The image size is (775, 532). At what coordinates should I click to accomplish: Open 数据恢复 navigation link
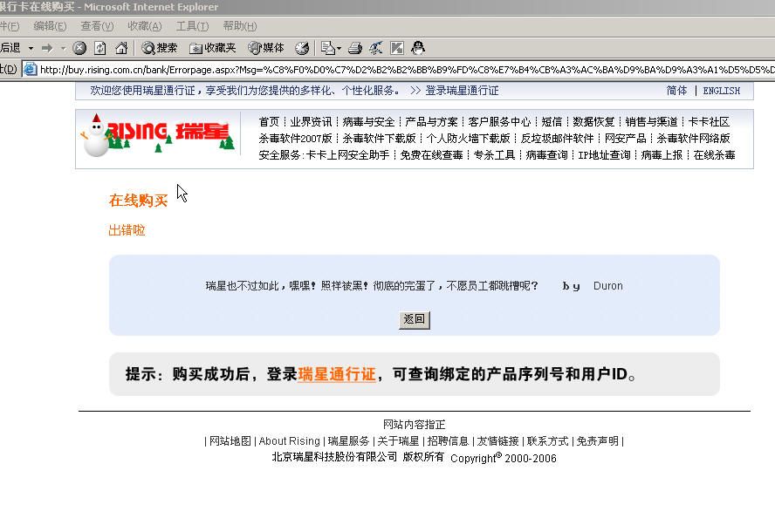(593, 122)
